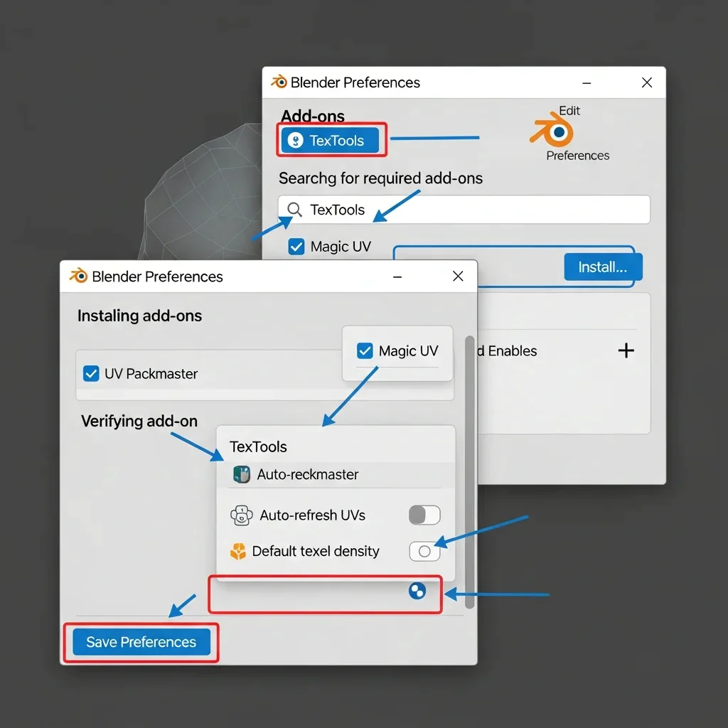
Task: Click the blue round icon below texel density
Action: pyautogui.click(x=417, y=590)
